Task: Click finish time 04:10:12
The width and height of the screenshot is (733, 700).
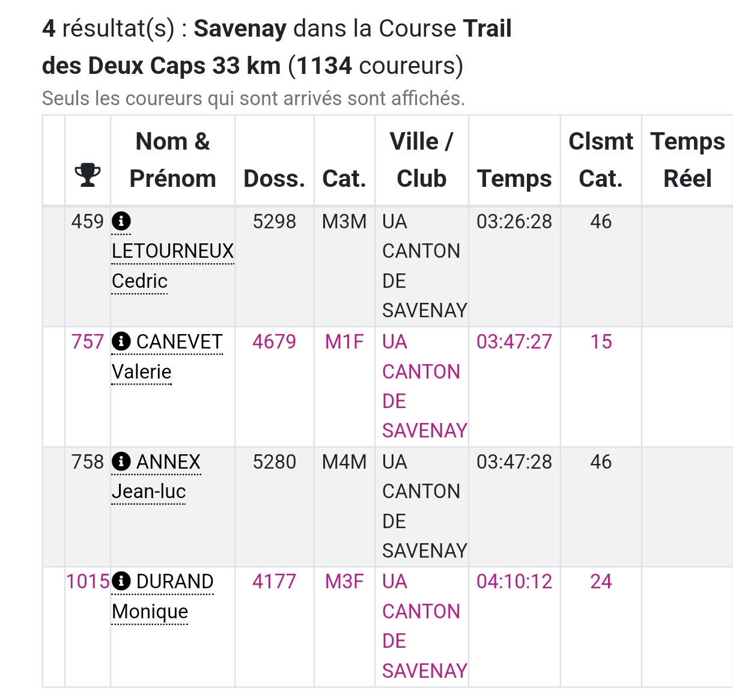Action: [x=514, y=582]
